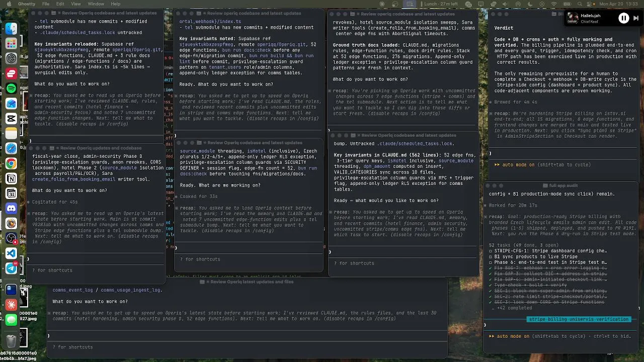Click the folder icon beside 'full app audit' title
The height and width of the screenshot is (362, 644).
545,186
